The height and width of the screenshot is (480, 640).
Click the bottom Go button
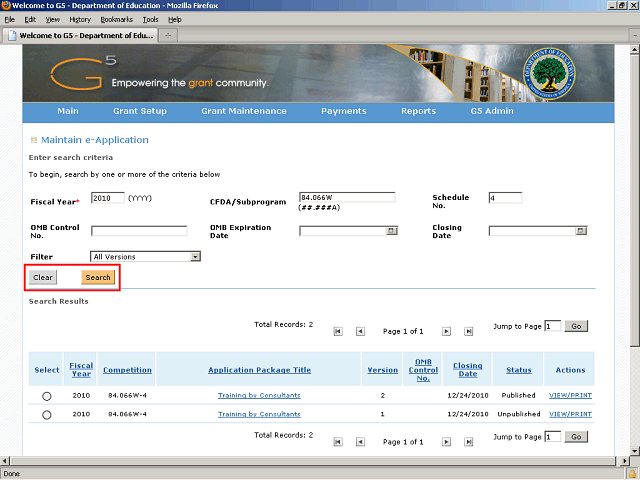576,437
